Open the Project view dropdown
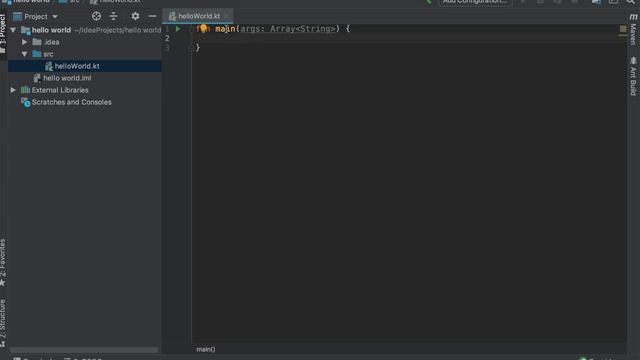 pos(36,17)
